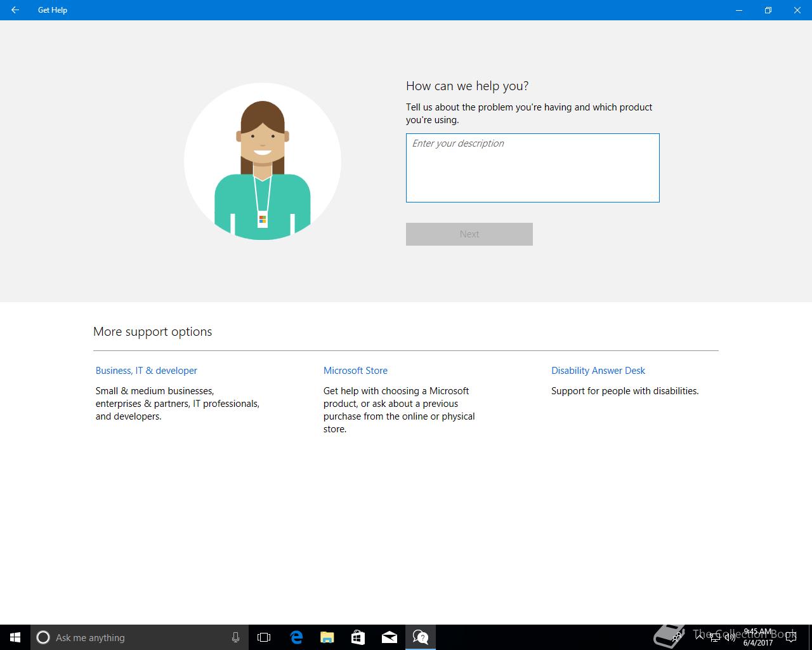
Task: Open the Windows Start menu
Action: coord(15,637)
